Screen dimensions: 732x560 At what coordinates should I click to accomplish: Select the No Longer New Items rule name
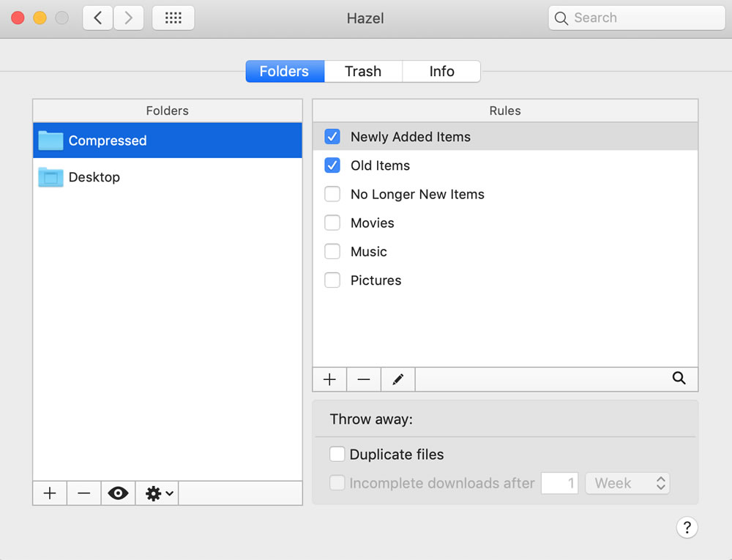pos(417,194)
